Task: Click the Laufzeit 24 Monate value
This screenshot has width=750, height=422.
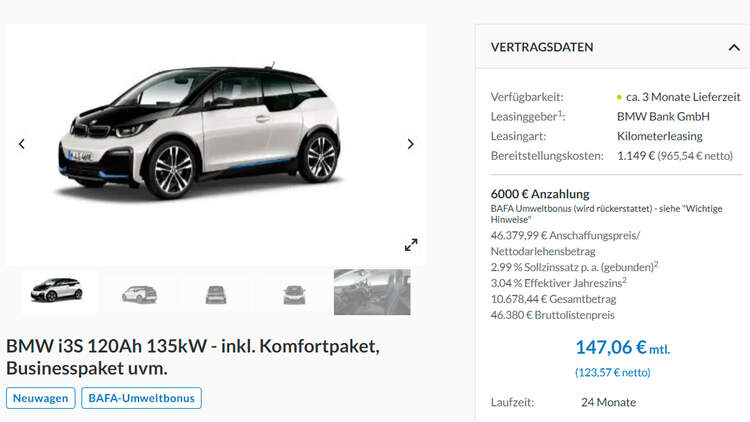Action: [x=608, y=402]
